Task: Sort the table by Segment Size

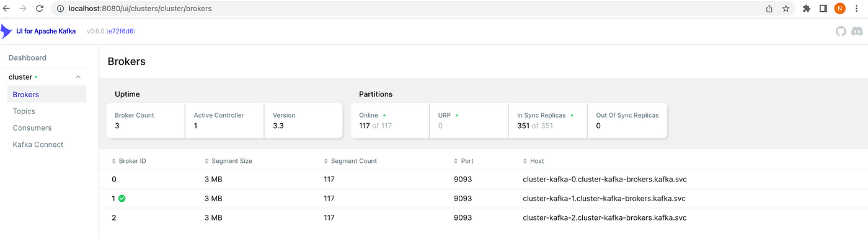Action: (x=228, y=161)
